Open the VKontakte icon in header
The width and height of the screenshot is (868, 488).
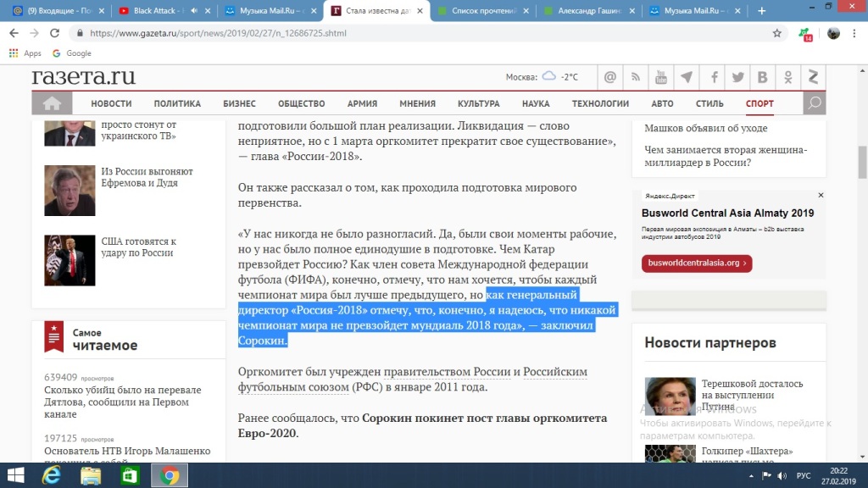coord(762,77)
